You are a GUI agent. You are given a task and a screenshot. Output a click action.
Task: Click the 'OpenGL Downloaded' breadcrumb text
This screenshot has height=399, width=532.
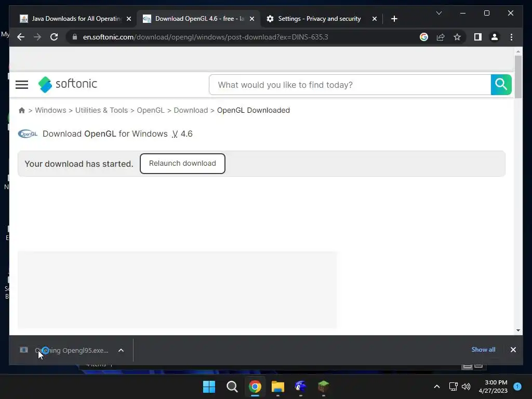pyautogui.click(x=254, y=110)
